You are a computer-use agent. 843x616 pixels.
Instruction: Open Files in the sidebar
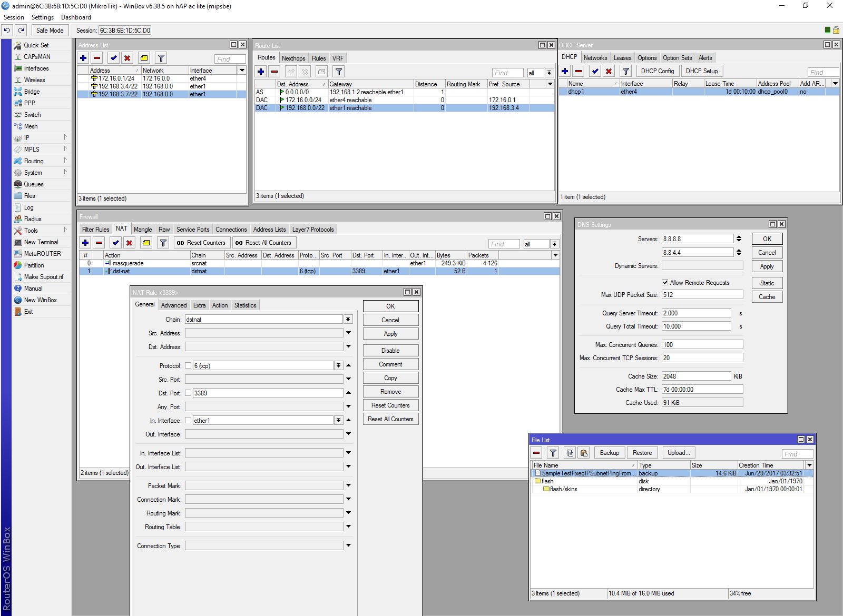tap(30, 196)
